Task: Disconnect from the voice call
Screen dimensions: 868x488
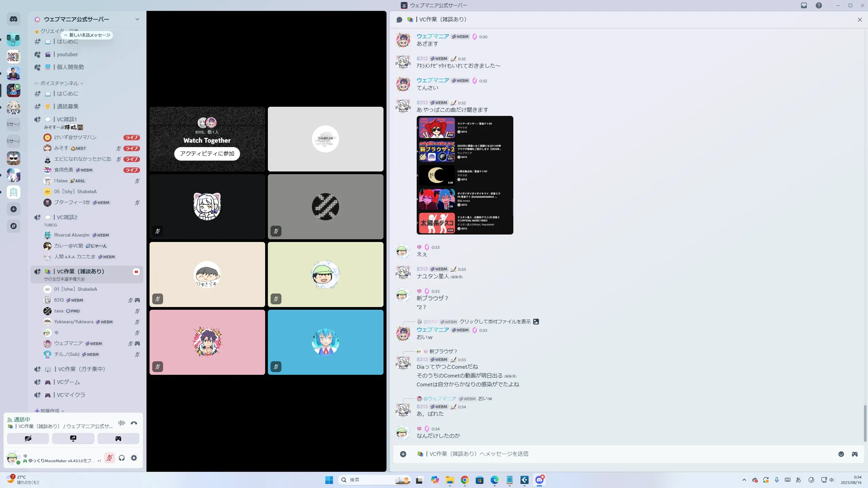Action: [x=134, y=423]
